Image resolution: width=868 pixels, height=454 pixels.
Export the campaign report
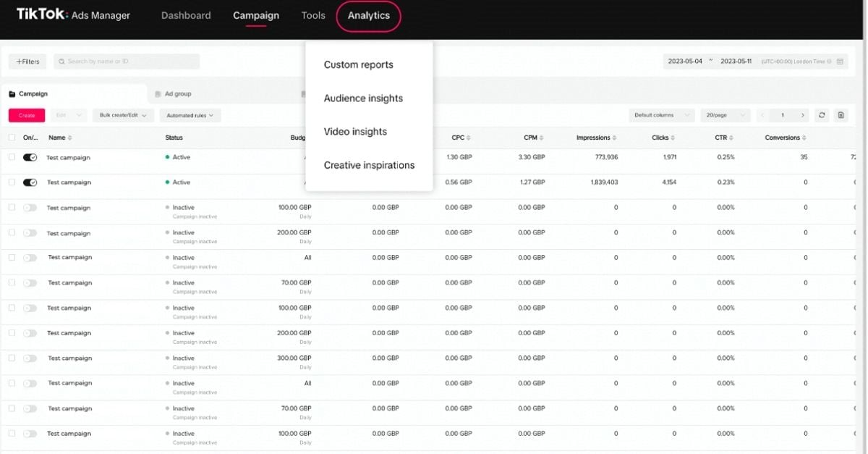pos(841,114)
